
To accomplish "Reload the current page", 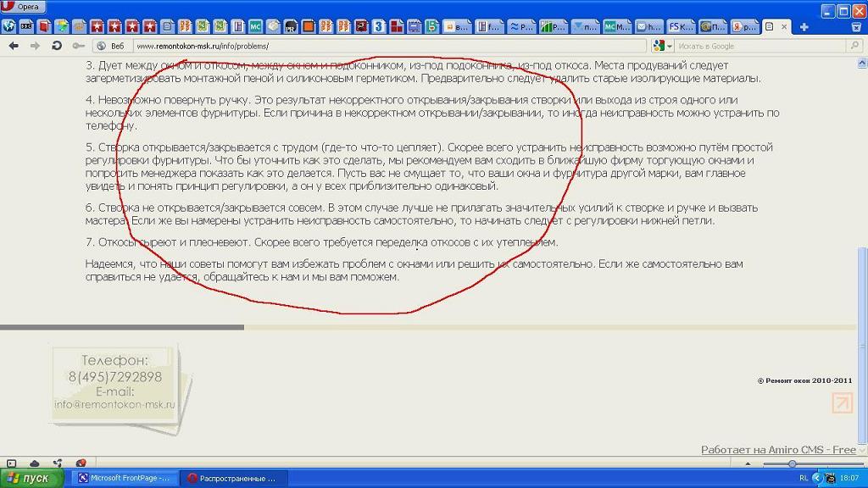I will coord(57,46).
